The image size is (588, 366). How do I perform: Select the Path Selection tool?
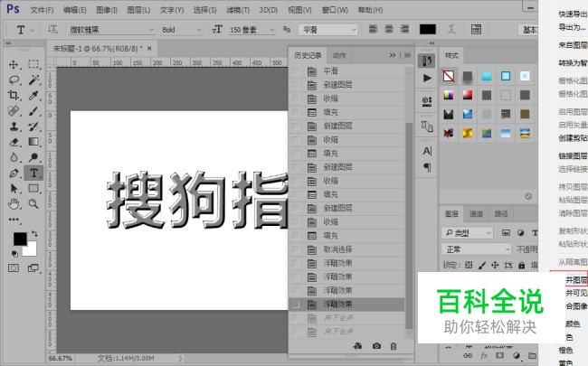[x=14, y=189]
